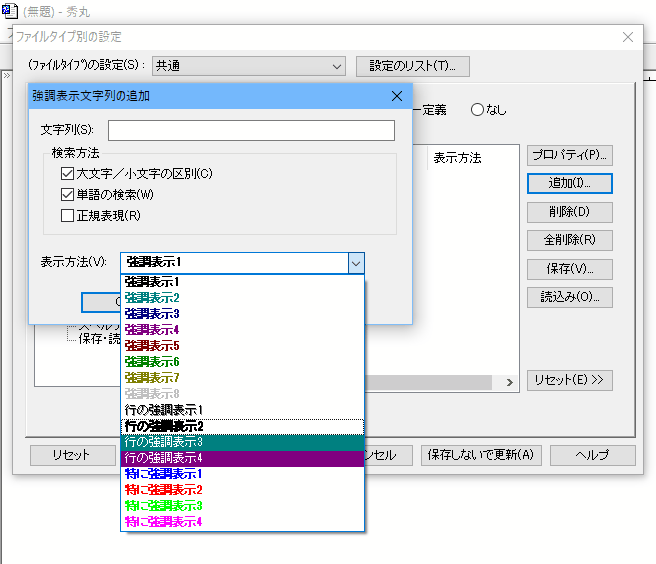Select 行の強調表示1 from list
The width and height of the screenshot is (656, 564).
click(242, 410)
